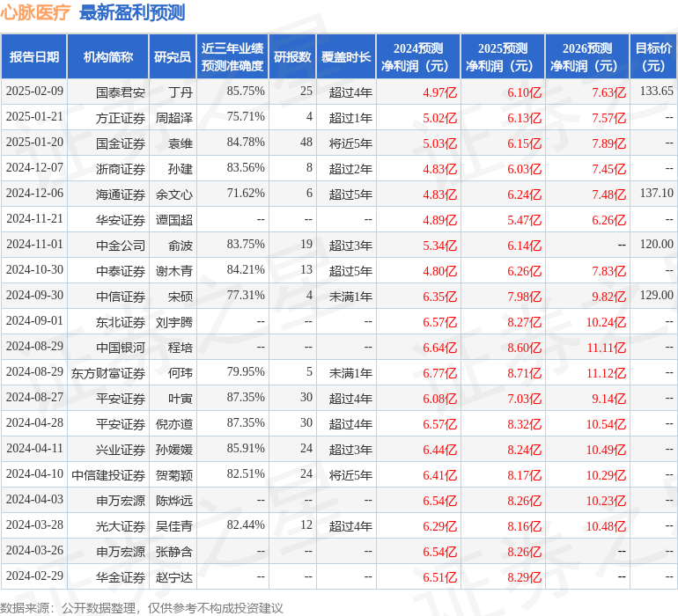Click 2026 forecast 10.54亿
The height and width of the screenshot is (616, 678).
pos(606,423)
